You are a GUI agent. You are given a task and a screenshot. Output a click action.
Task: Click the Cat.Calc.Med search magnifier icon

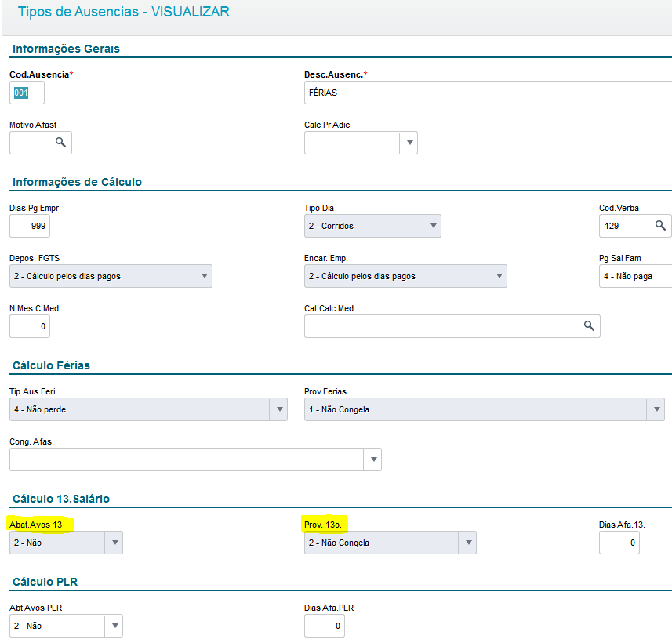tap(589, 325)
